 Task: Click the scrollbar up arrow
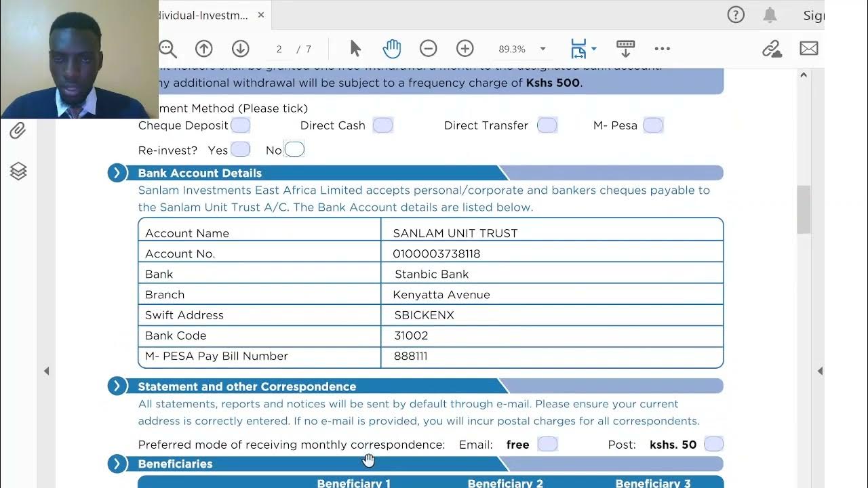point(804,75)
